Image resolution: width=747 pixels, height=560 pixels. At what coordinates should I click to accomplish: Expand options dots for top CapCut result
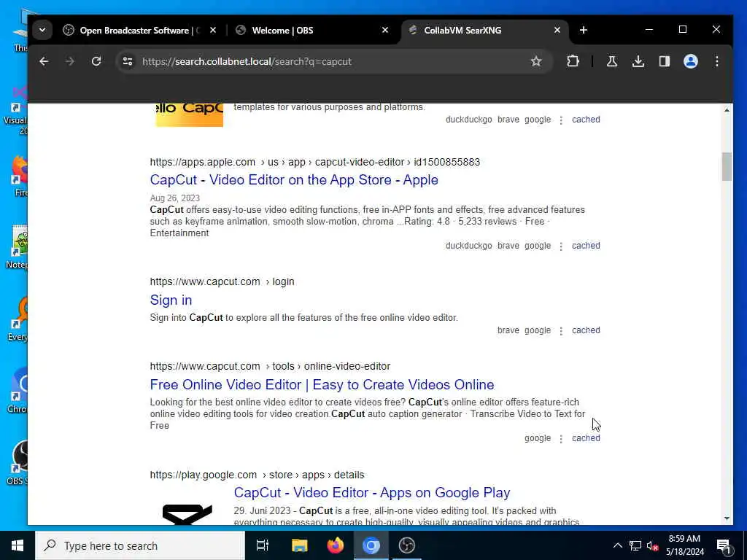pyautogui.click(x=561, y=120)
